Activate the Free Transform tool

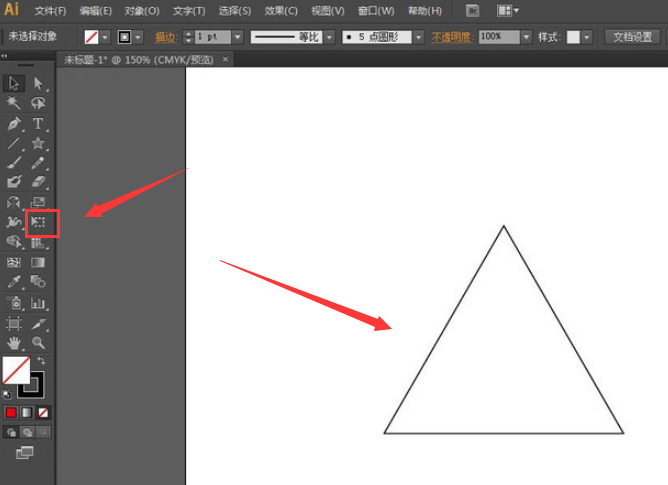point(38,222)
